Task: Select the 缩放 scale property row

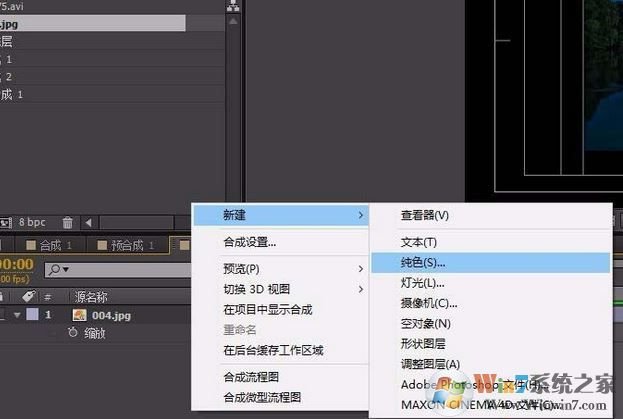Action: [x=95, y=333]
